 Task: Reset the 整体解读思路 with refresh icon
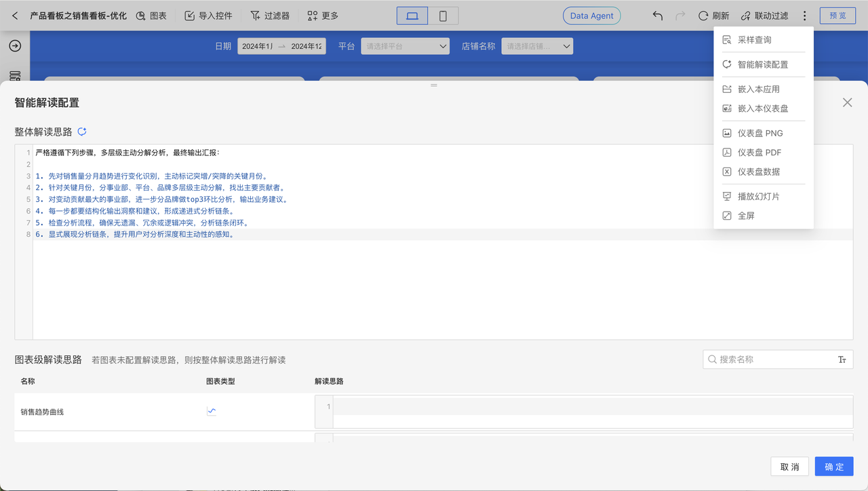click(82, 132)
